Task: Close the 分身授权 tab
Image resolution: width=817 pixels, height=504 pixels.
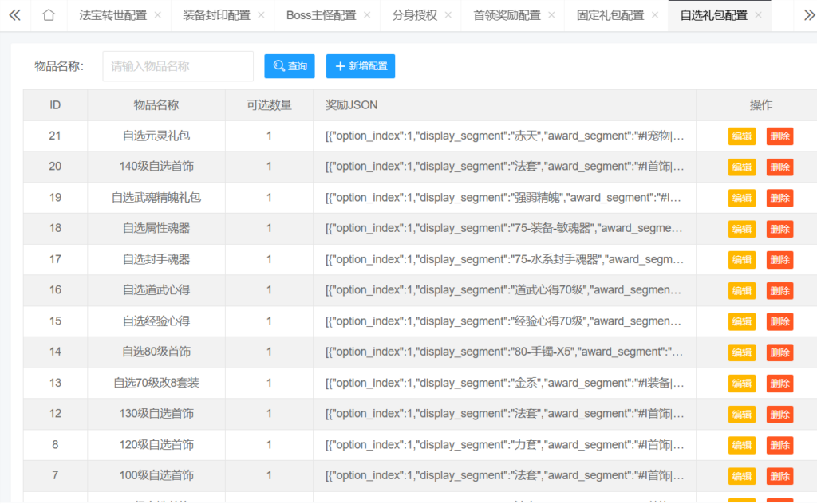Action: pos(448,15)
